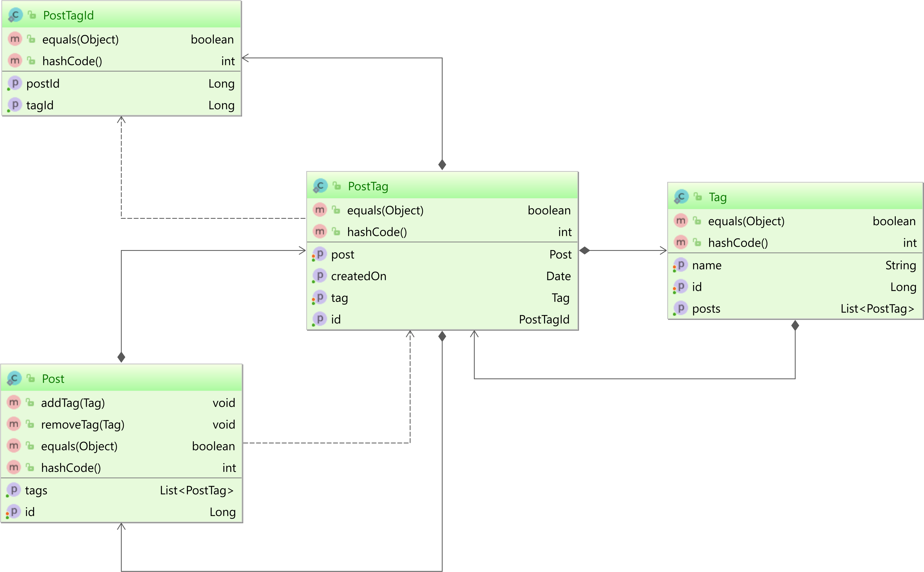Click property icon next to post field
This screenshot has width=924, height=572.
(320, 254)
